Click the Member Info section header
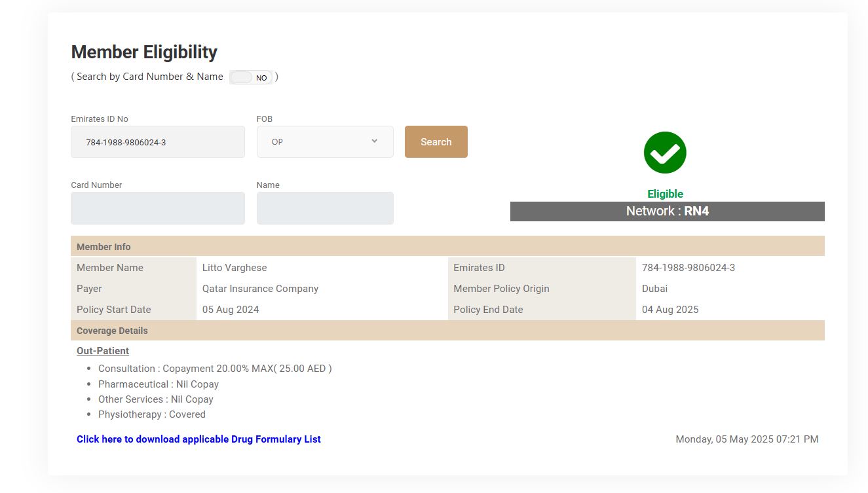The width and height of the screenshot is (868, 493). pos(104,247)
